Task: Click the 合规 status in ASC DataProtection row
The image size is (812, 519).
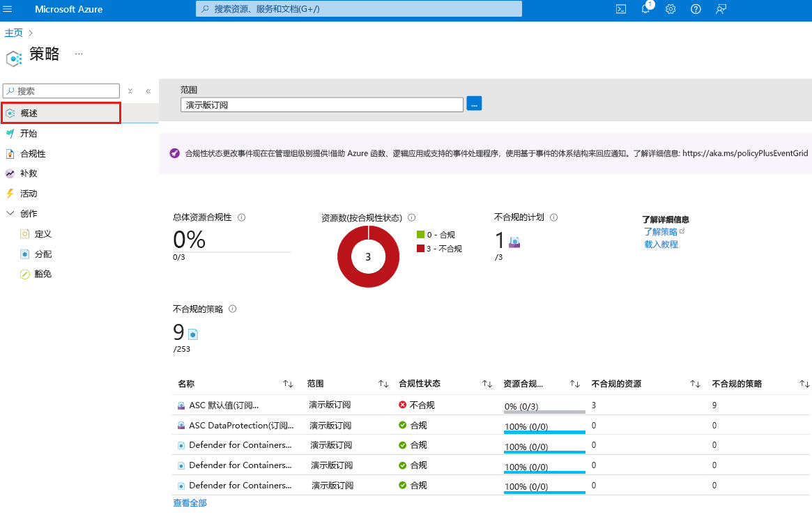Action: (x=418, y=426)
